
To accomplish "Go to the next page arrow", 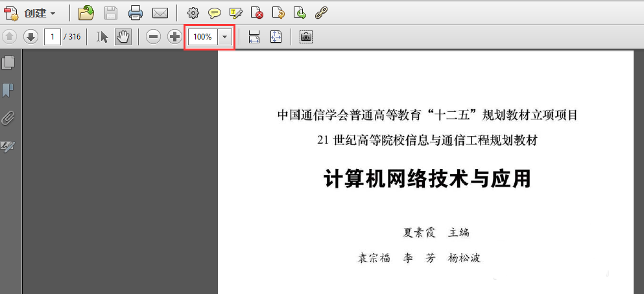I will (30, 37).
